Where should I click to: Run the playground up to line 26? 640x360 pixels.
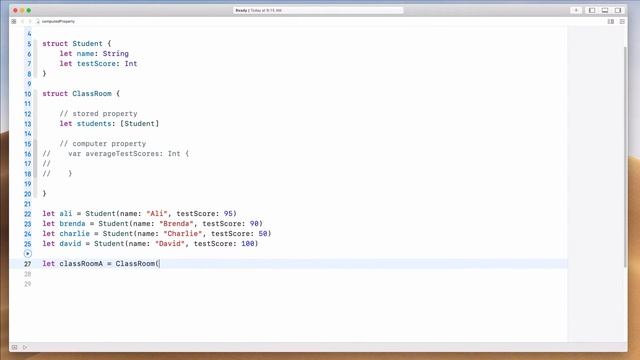28,253
